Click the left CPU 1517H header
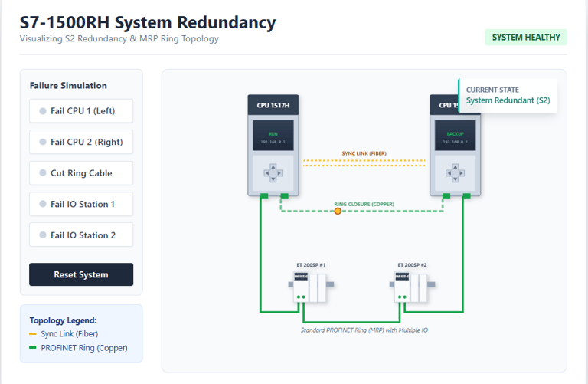The width and height of the screenshot is (588, 384). [273, 105]
